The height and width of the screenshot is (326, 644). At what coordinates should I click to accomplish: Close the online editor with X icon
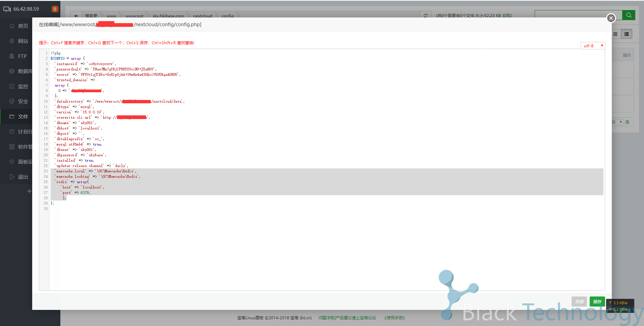611,18
